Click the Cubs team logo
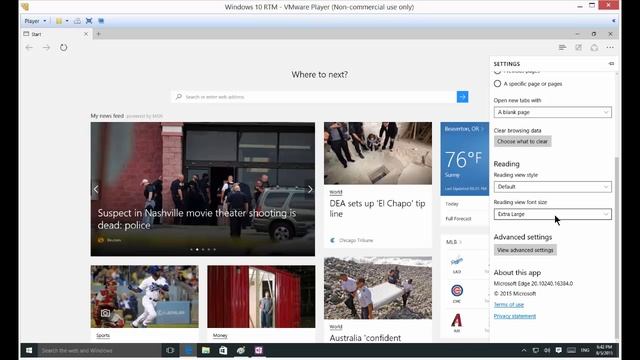The width and height of the screenshot is (640, 360). (x=457, y=291)
